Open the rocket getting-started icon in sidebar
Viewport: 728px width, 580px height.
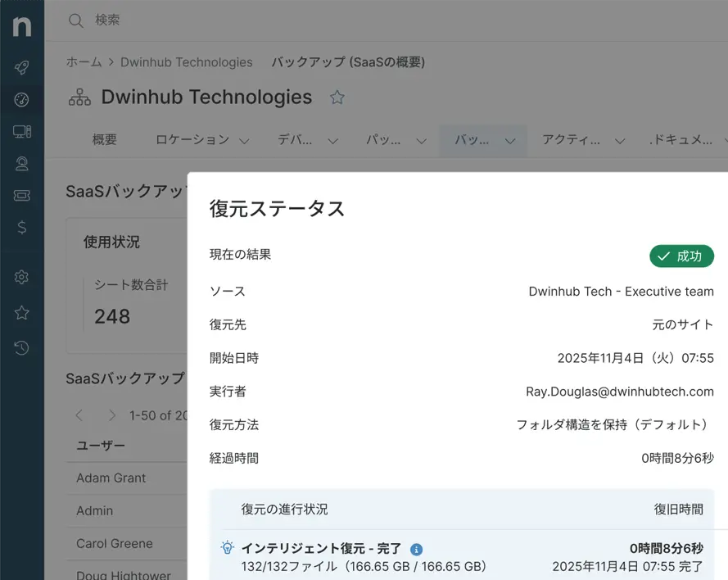tap(21, 67)
